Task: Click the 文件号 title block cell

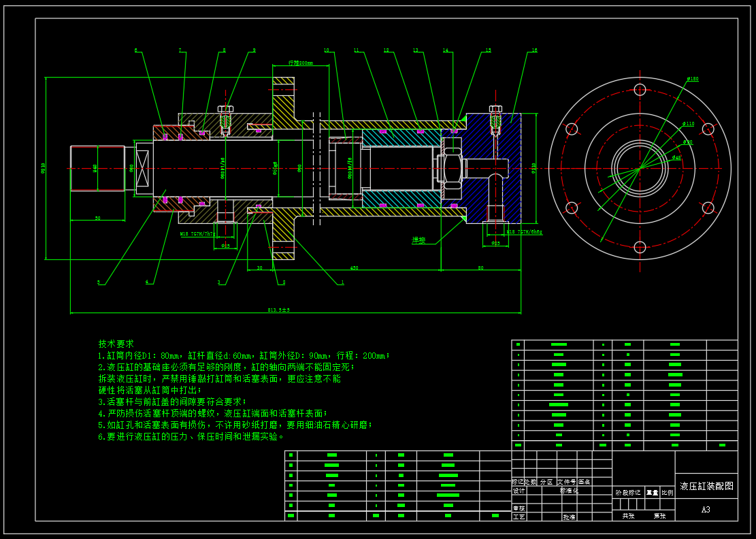Action: click(567, 482)
